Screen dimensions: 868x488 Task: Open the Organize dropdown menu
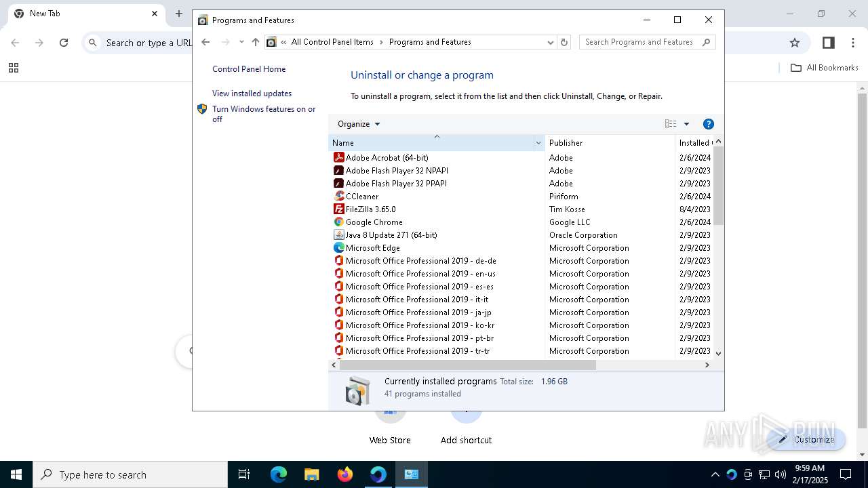pyautogui.click(x=359, y=124)
